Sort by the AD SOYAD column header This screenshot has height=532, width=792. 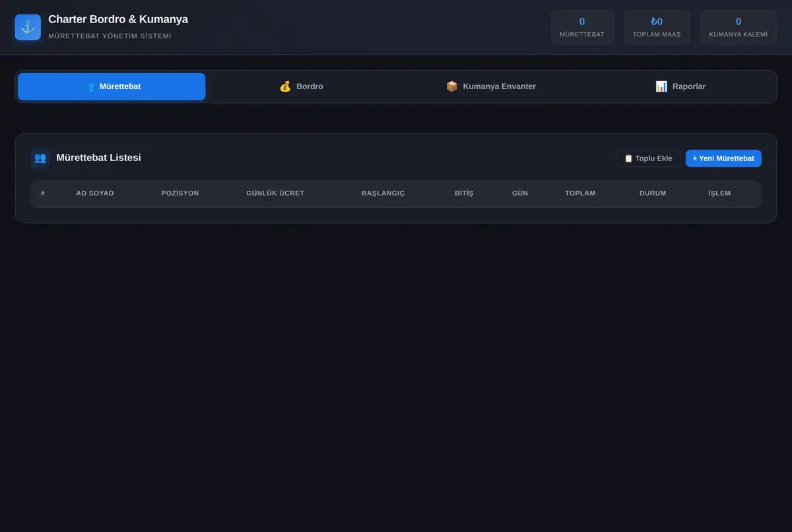[x=95, y=193]
